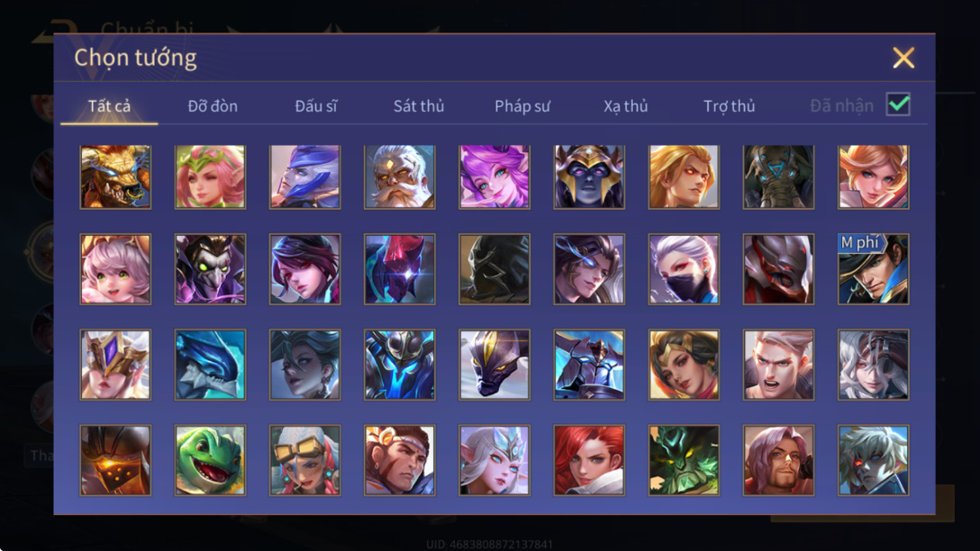Show the Xạ thủ hero category
Screen dimensions: 980x551
tap(626, 106)
